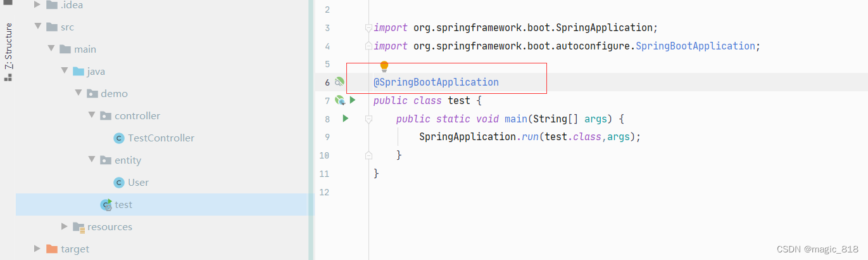Click the TestController class icon
The image size is (868, 260).
(118, 138)
